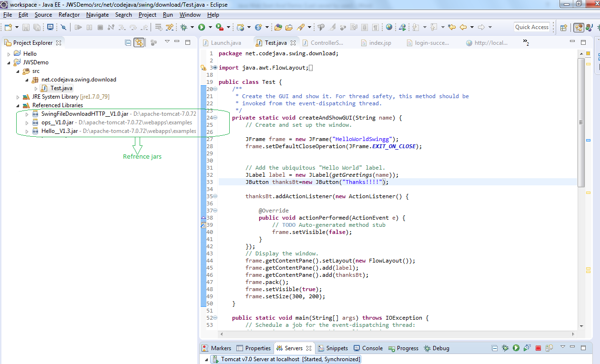Select the net.codejava.swing.download package
600x364 pixels.
click(74, 80)
